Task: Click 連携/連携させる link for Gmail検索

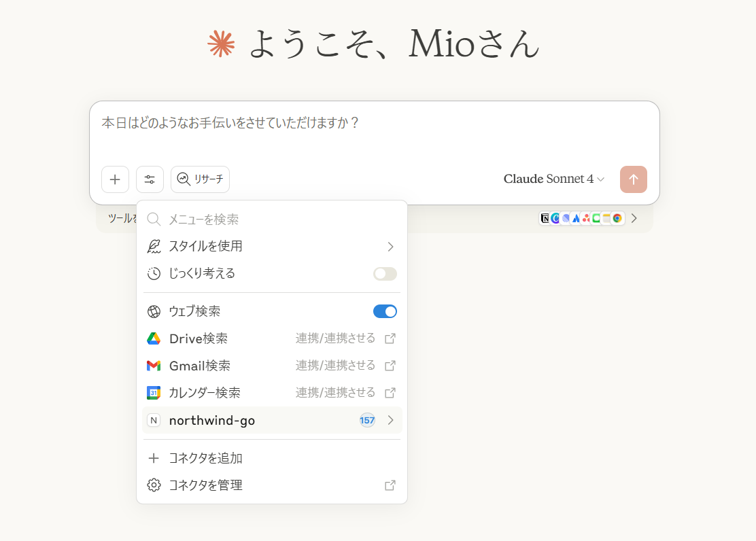Action: [x=335, y=366]
